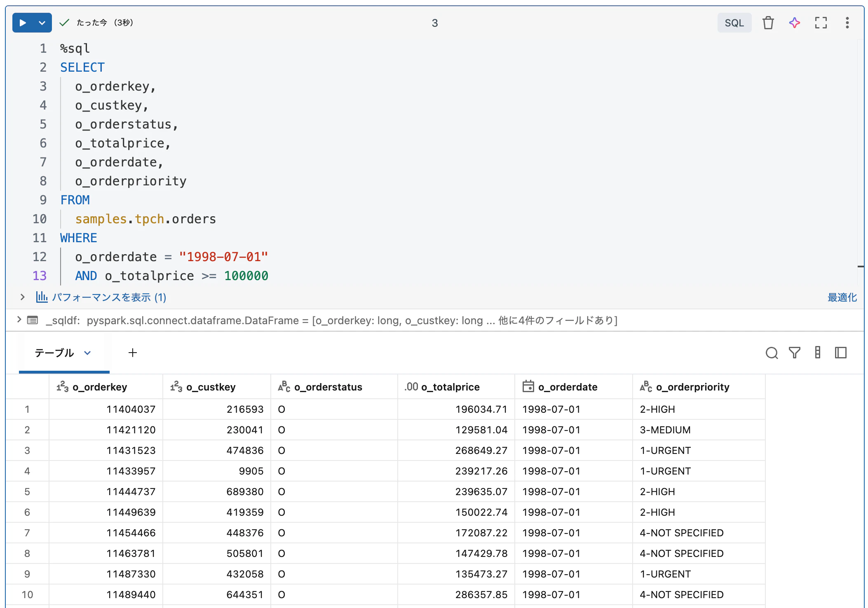Click the value 100000 in code
Viewport: 868px width, 608px height.
[246, 276]
